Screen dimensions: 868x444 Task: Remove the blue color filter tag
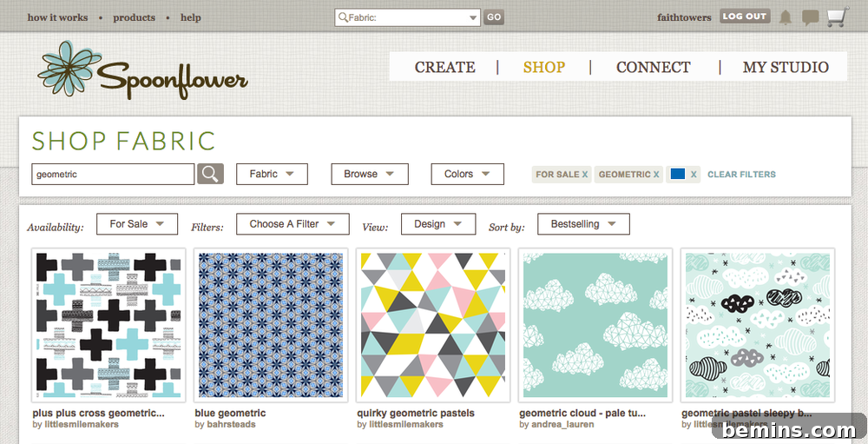694,174
